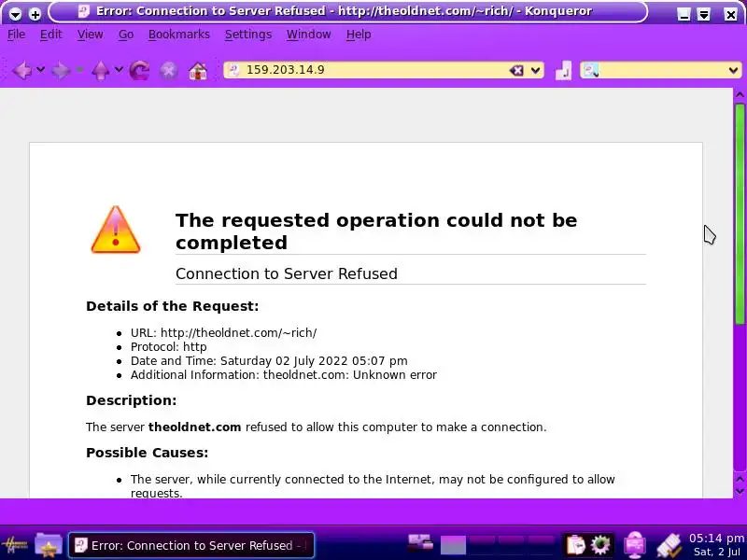The width and height of the screenshot is (747, 560).
Task: Open the Bookmarks menu
Action: click(178, 35)
